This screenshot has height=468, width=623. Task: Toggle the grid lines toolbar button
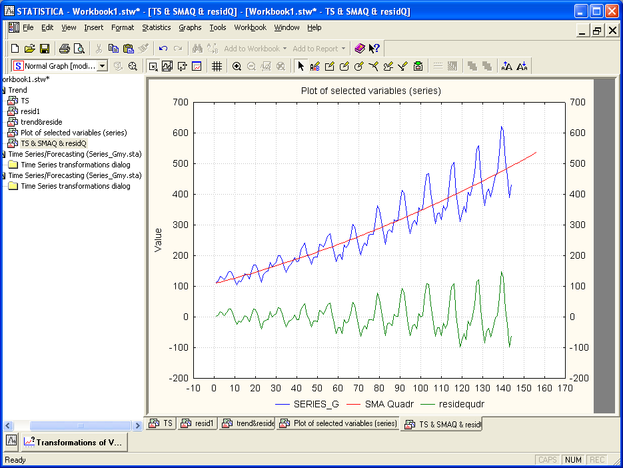[216, 67]
